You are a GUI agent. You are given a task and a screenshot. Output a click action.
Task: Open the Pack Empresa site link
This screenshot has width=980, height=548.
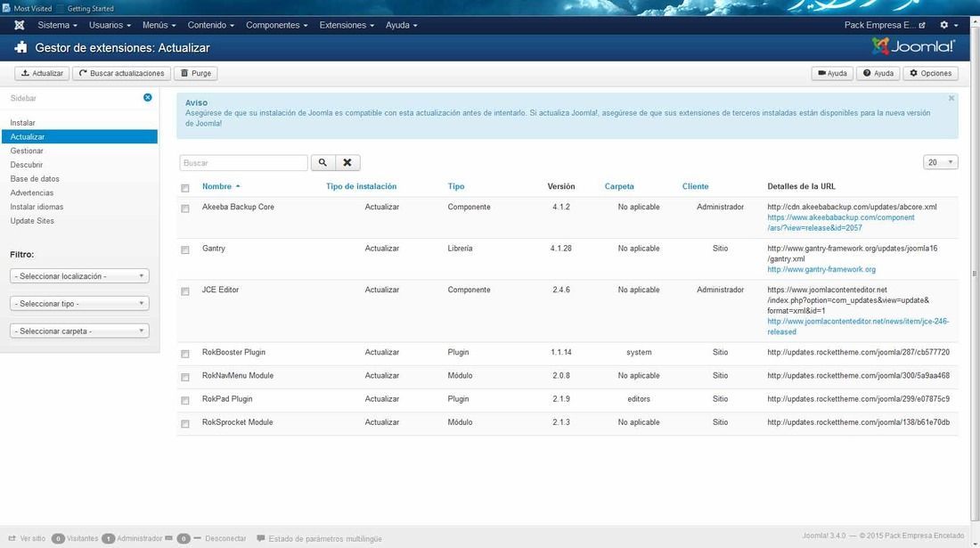(880, 25)
